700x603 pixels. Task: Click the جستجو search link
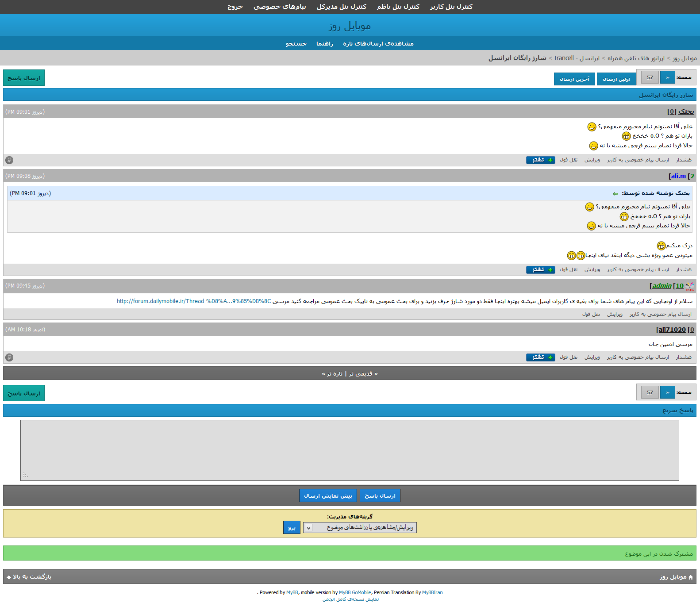coord(296,43)
